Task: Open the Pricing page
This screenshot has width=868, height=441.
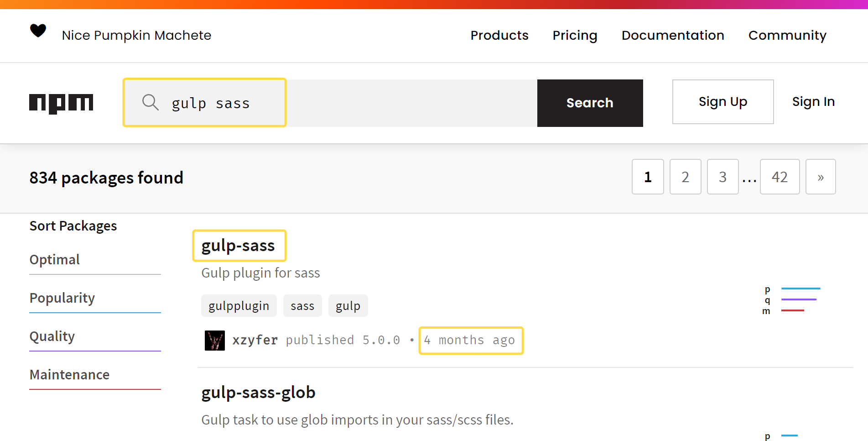Action: 575,36
